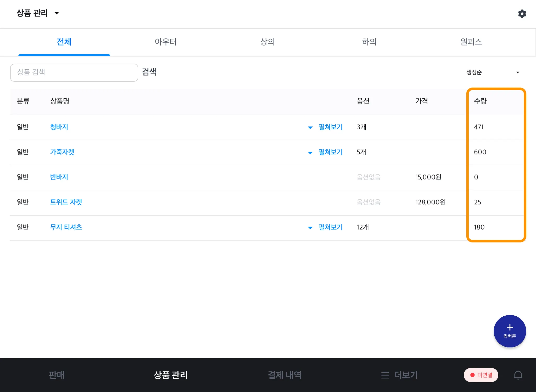Open the 반바지 product link
Viewport: 536px width, 392px height.
[x=59, y=177]
